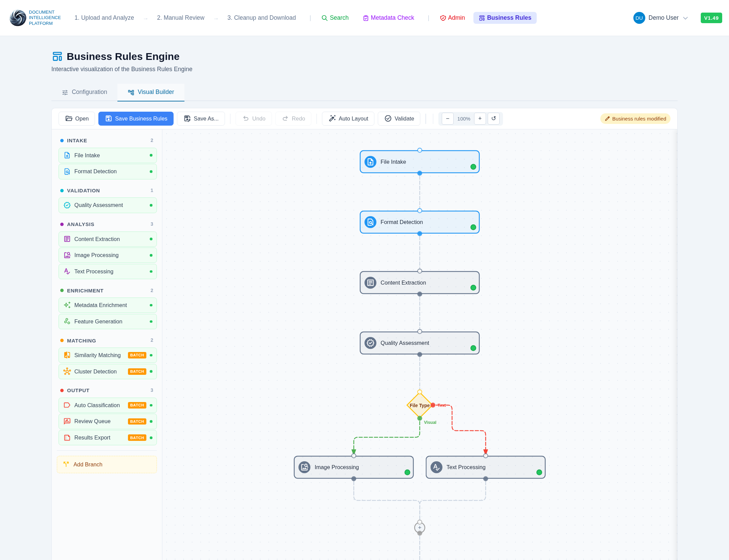Expand the Output section in sidebar

click(x=78, y=390)
